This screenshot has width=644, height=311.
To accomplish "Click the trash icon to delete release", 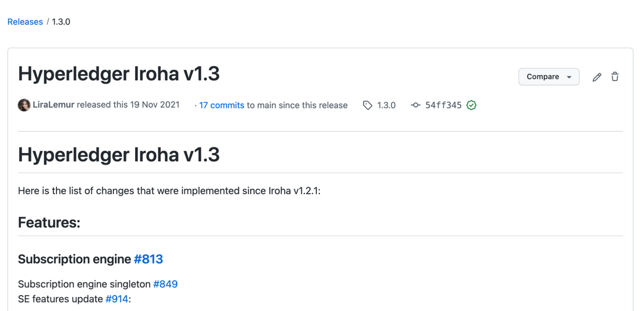I will [x=615, y=76].
